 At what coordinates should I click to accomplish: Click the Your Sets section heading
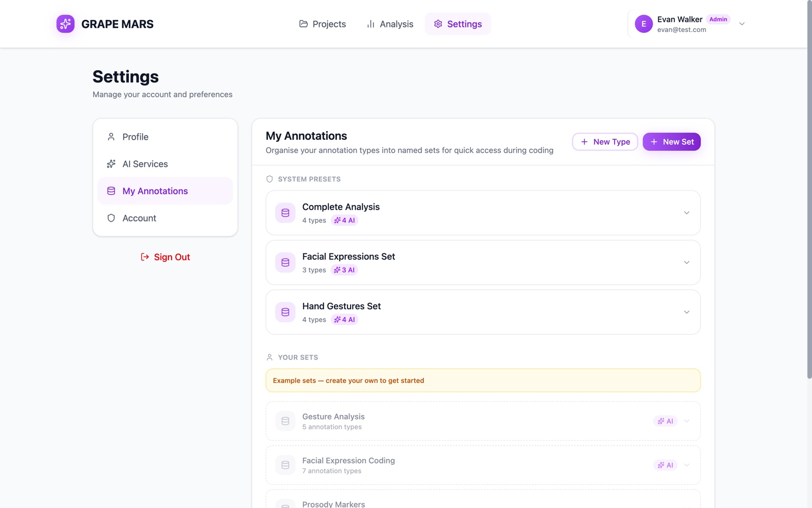point(298,358)
